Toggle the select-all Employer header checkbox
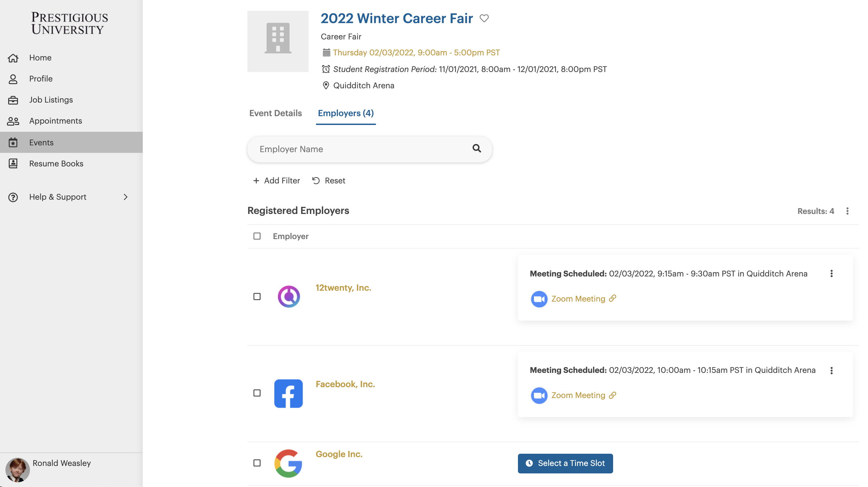 click(x=257, y=236)
